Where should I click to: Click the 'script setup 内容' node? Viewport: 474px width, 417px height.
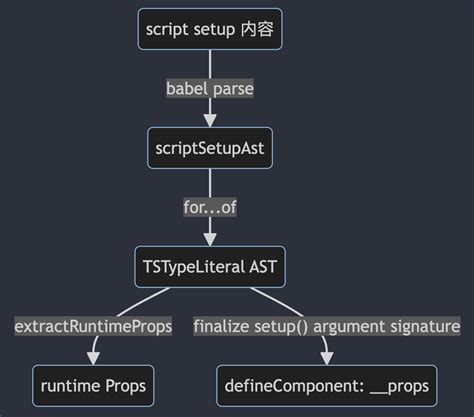coord(210,29)
